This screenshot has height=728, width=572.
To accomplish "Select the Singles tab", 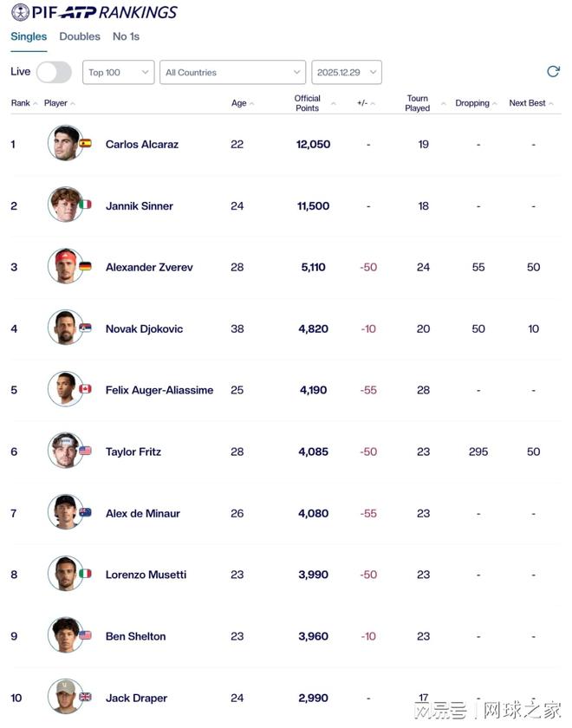I will point(29,36).
